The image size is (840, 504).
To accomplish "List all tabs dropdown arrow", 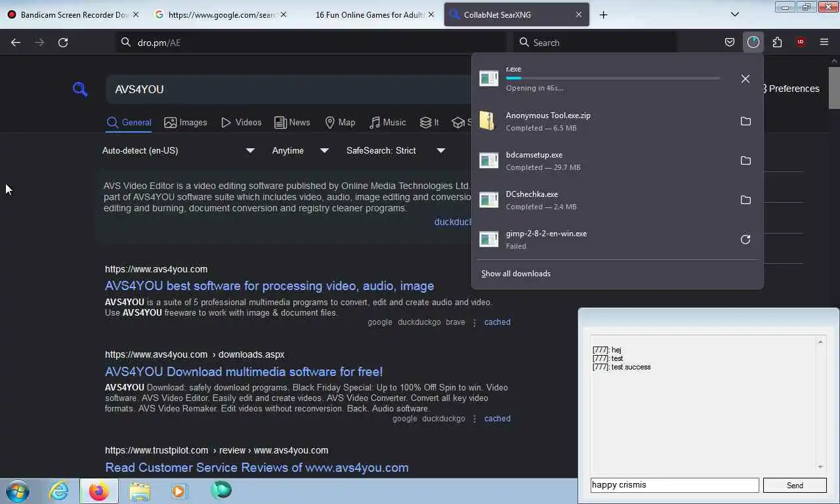I will (735, 14).
